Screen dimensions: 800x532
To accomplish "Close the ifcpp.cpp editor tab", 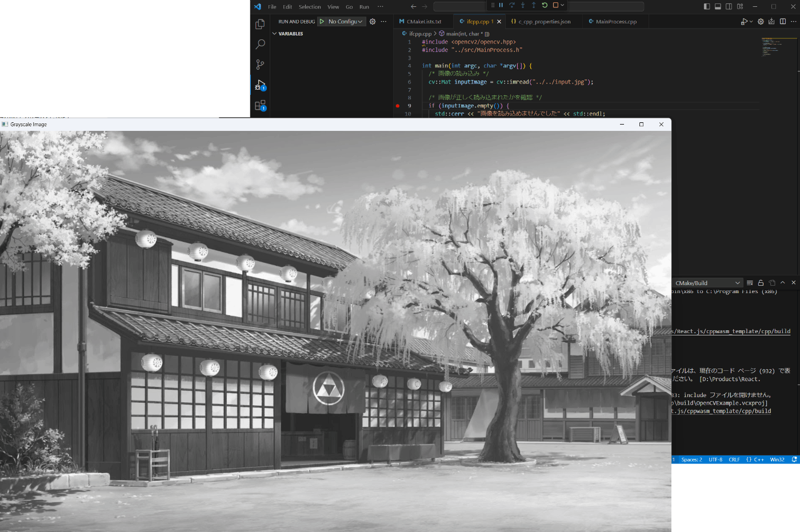I will click(499, 22).
